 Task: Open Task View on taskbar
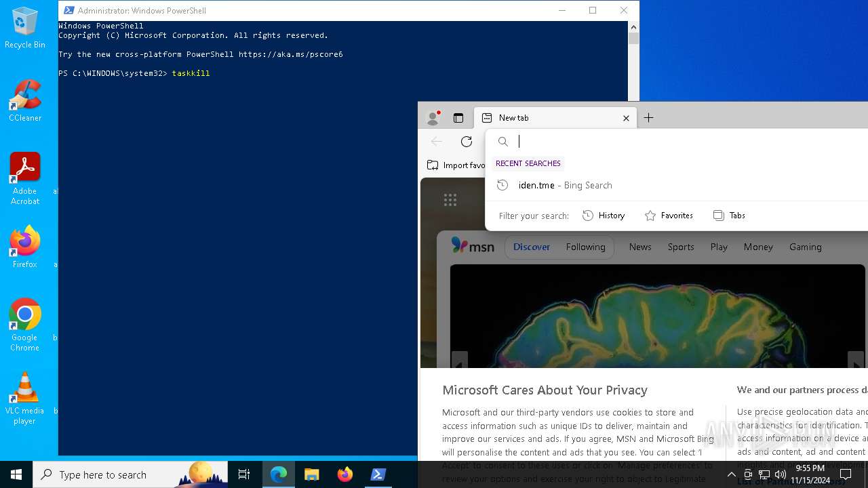[x=244, y=474]
